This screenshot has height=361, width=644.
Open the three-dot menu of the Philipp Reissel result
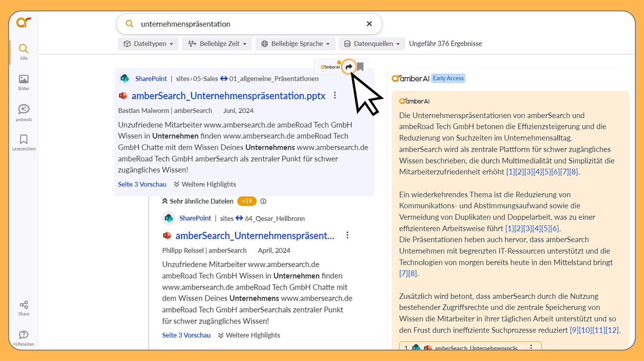click(347, 235)
